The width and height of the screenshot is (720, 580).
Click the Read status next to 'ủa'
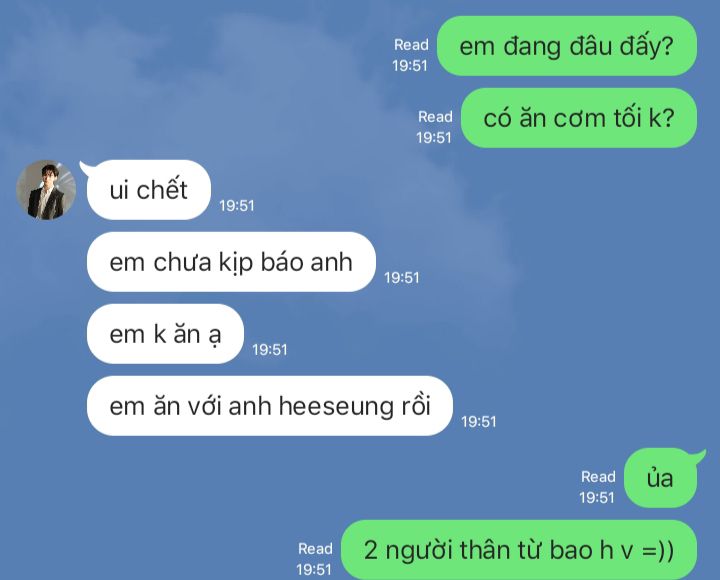click(598, 477)
